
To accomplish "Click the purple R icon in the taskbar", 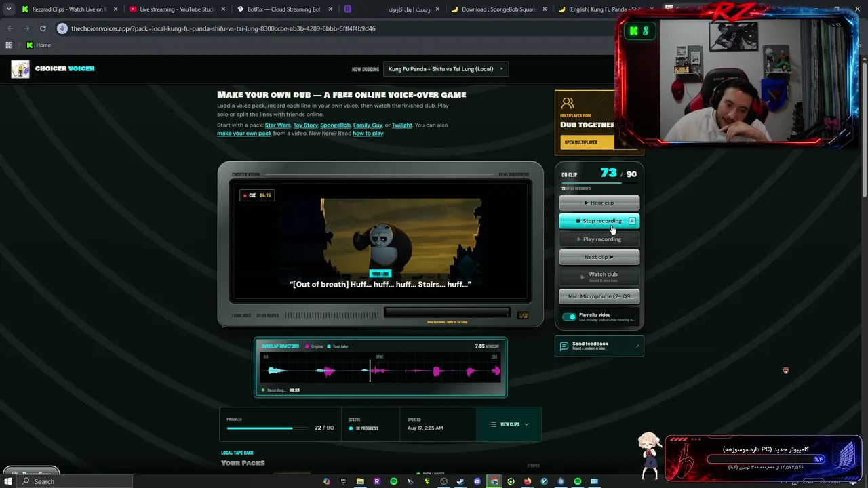I will pos(377,481).
